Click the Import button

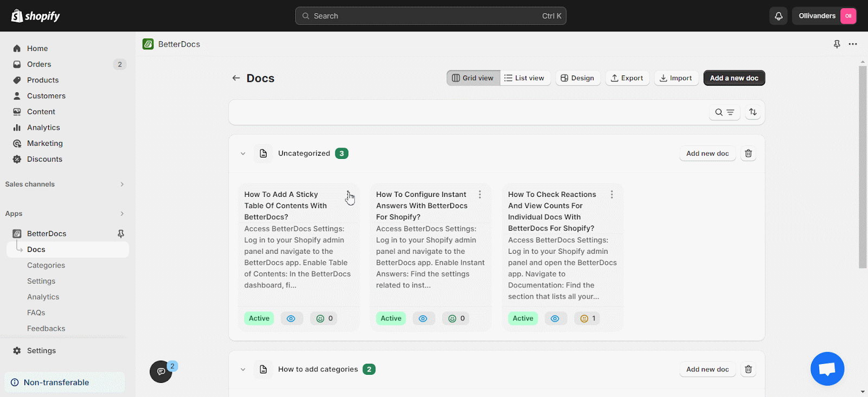coord(676,78)
